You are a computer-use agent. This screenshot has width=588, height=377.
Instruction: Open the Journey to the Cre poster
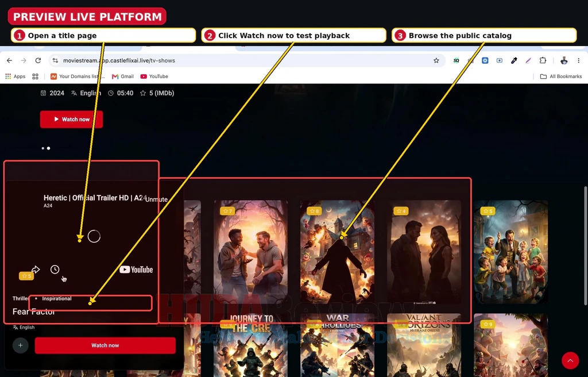(250, 345)
